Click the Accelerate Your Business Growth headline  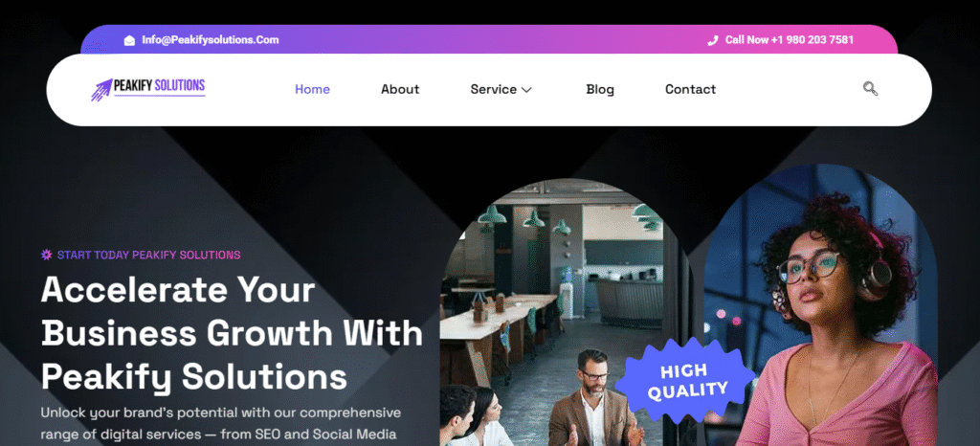[232, 334]
